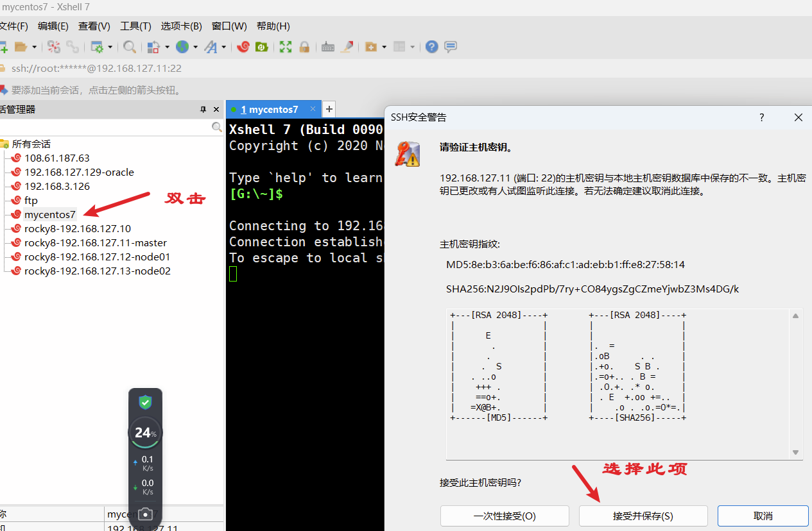Expand the pane layout dropdown arrow

pyautogui.click(x=412, y=47)
